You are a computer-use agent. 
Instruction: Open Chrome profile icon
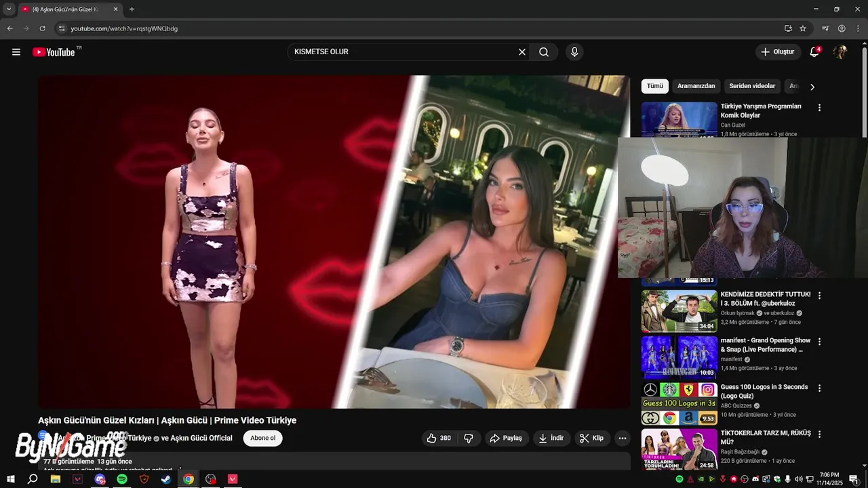tap(842, 28)
